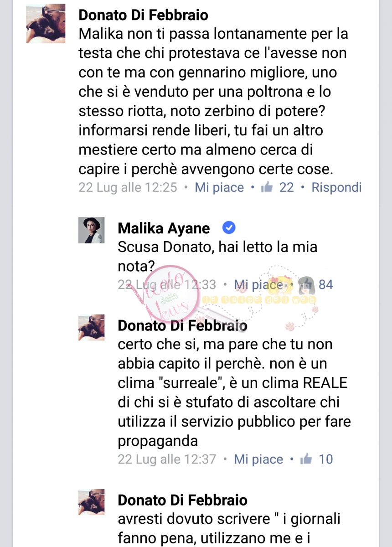Click the thumbs-up icon with 10 likes
The image size is (392, 547).
pos(306,459)
